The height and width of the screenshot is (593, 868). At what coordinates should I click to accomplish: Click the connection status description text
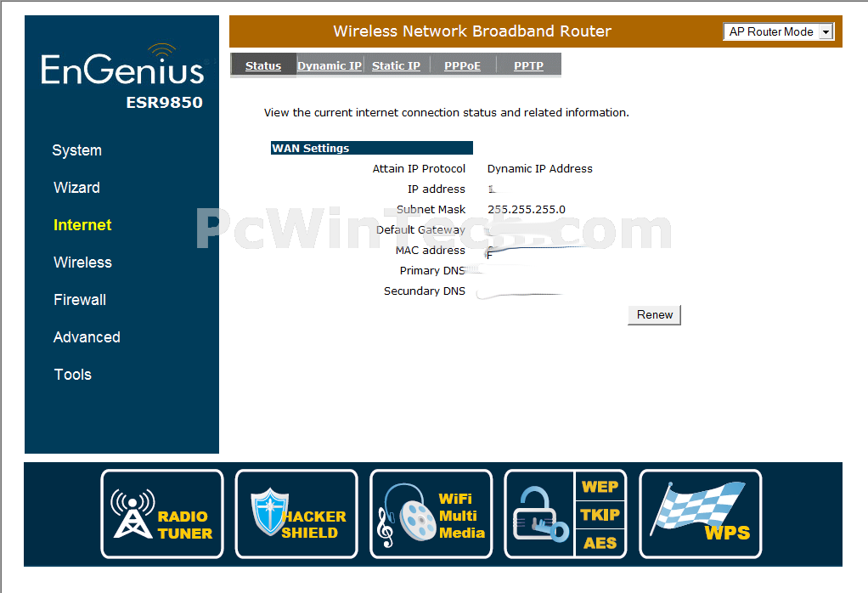coord(447,113)
